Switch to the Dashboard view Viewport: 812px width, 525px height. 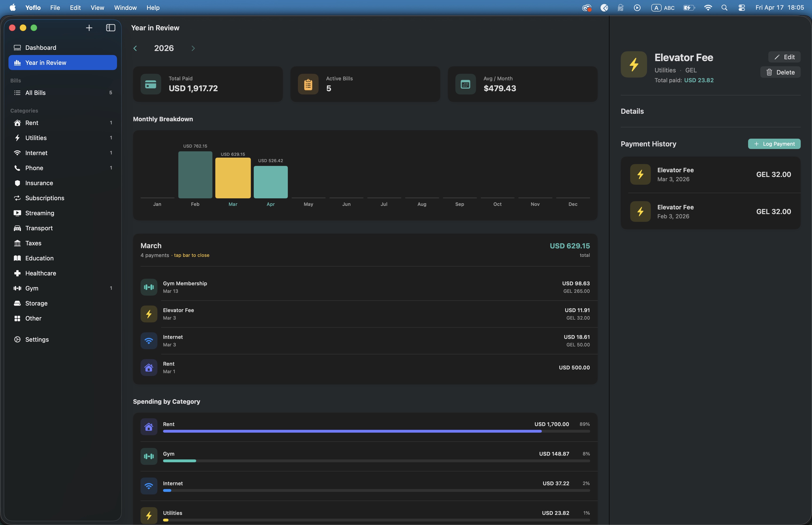pyautogui.click(x=41, y=48)
